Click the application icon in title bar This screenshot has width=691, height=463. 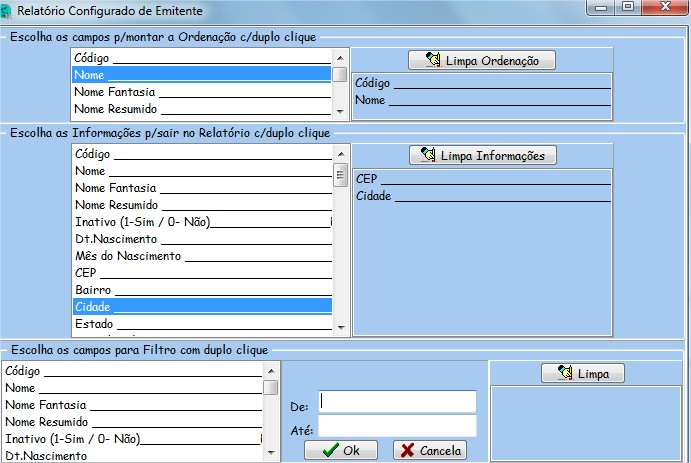click(8, 10)
